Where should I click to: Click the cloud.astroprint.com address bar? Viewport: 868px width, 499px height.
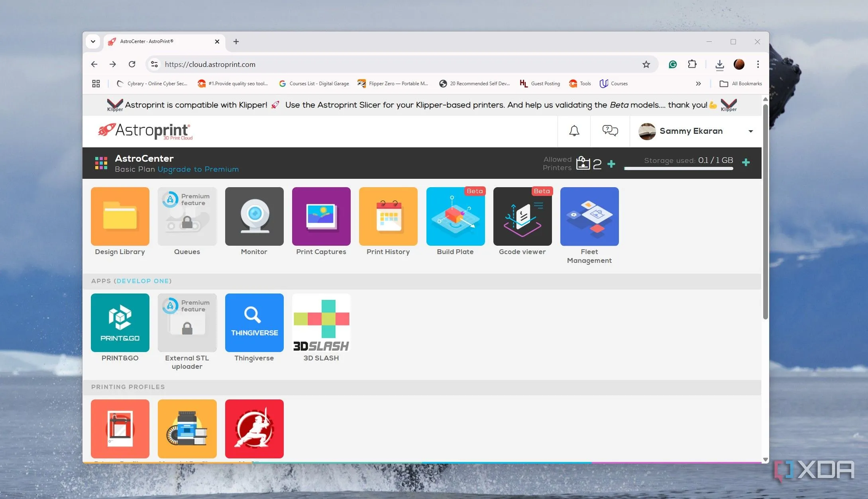click(359, 65)
